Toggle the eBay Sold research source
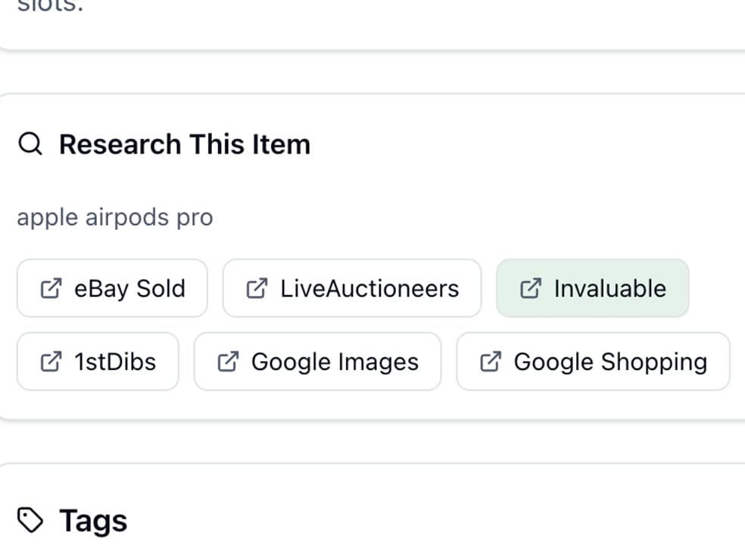This screenshot has width=745, height=560. click(111, 288)
